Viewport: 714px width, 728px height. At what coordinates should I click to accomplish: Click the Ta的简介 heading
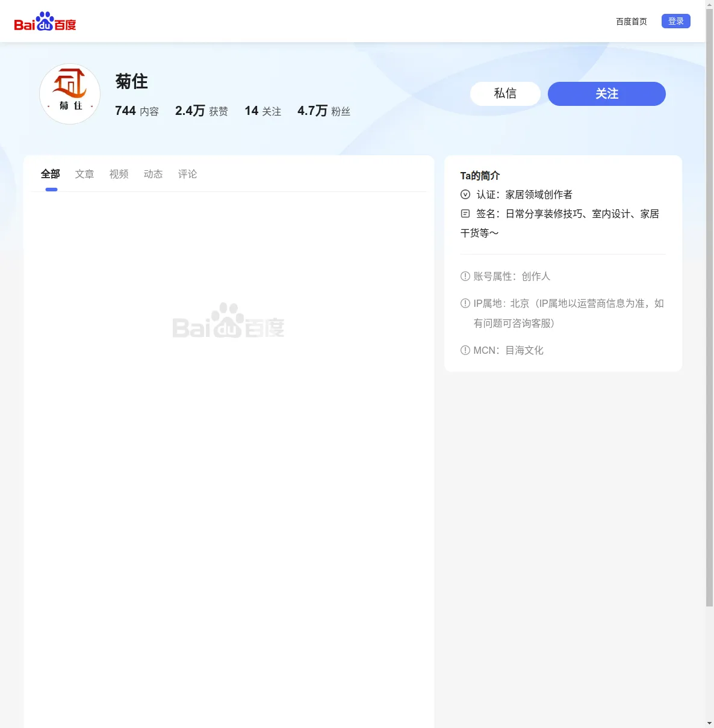point(480,176)
